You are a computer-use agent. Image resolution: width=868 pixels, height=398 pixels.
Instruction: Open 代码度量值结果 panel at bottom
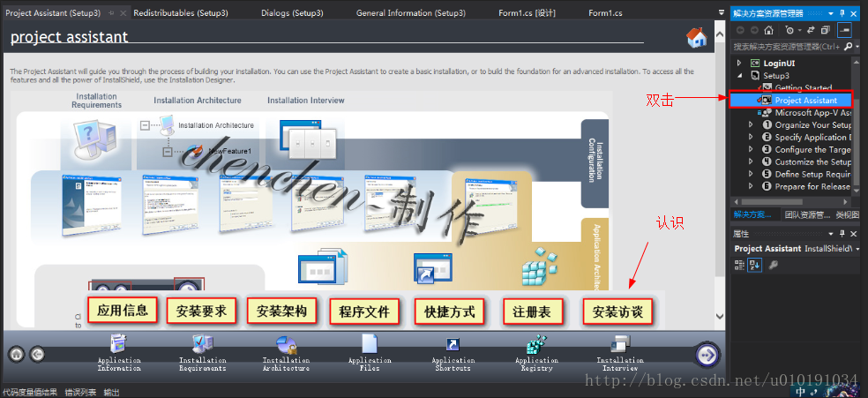29,393
